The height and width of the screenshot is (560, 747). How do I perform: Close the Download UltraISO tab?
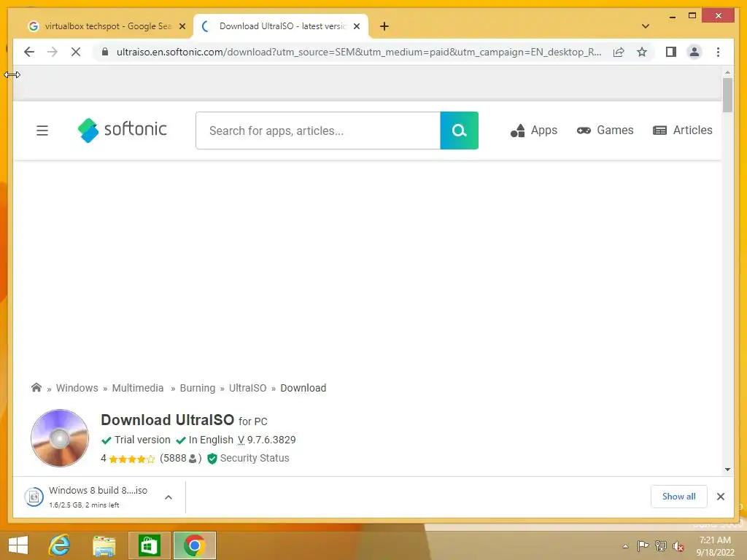[356, 26]
